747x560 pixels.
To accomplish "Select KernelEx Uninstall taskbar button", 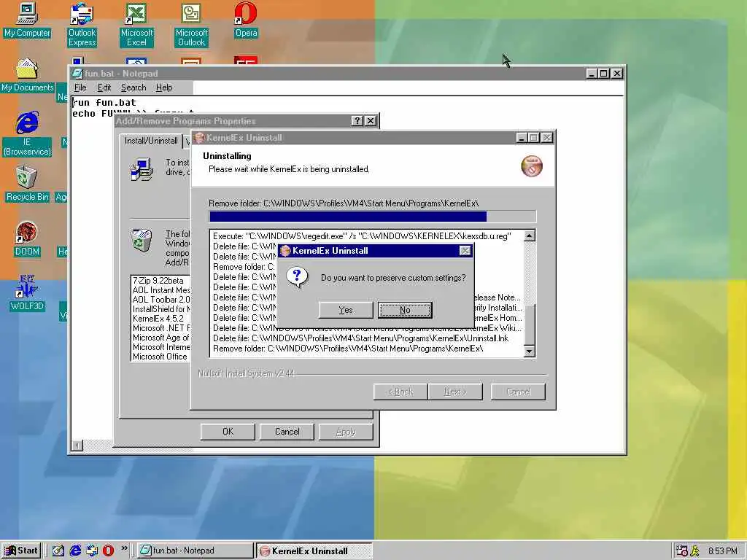I will pos(314,551).
